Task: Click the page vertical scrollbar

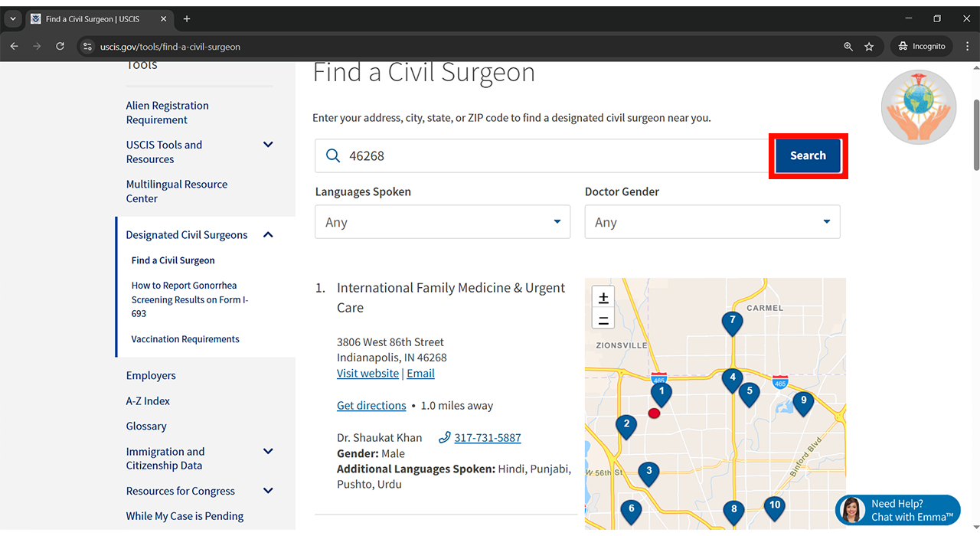Action: coord(976,134)
